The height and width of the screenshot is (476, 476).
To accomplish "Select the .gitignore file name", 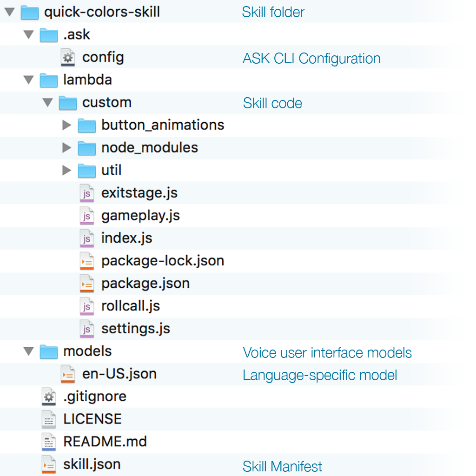I will coord(95,397).
